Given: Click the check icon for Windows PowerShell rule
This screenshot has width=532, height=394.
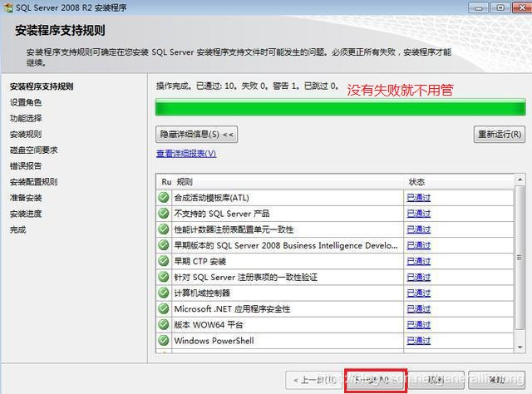Looking at the screenshot, I should click(x=164, y=340).
